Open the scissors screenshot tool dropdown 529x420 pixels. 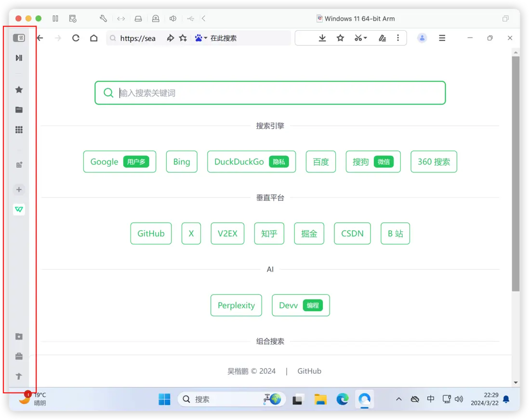[360, 38]
